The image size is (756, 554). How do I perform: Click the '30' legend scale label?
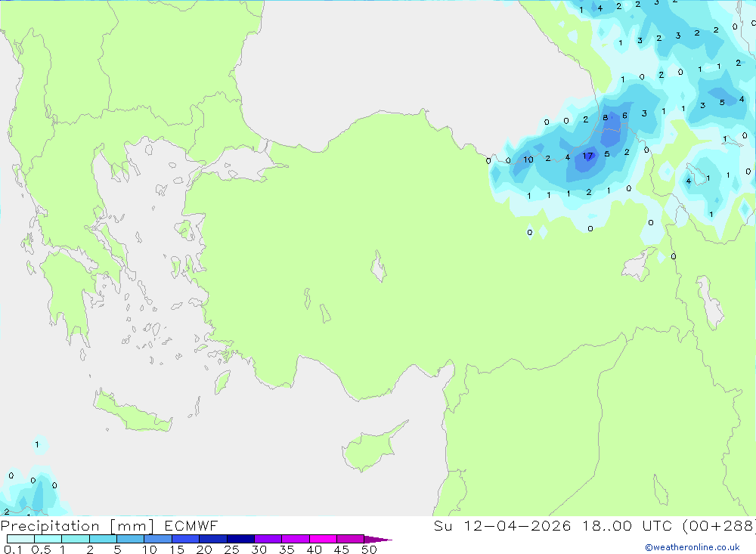tap(259, 549)
